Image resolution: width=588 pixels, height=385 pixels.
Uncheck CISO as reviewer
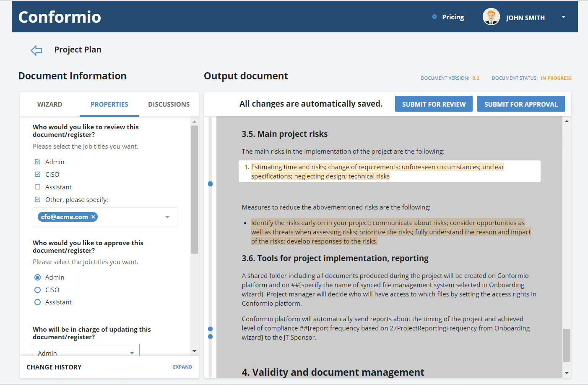(37, 174)
